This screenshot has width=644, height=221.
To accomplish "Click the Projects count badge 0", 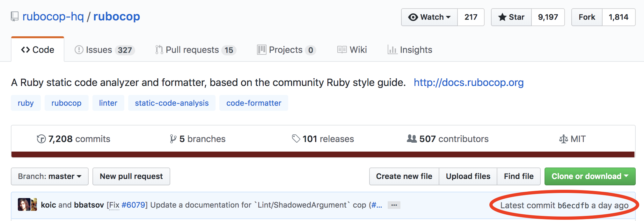I will coord(311,50).
